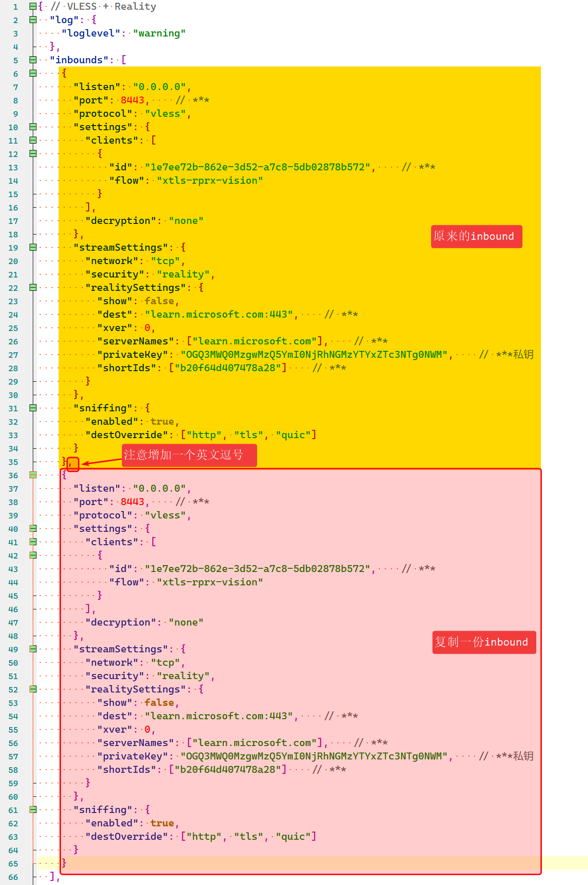Screen dimensions: 588x885
Task: Click the "复制一份inbound" annotation label
Action: coord(484,642)
